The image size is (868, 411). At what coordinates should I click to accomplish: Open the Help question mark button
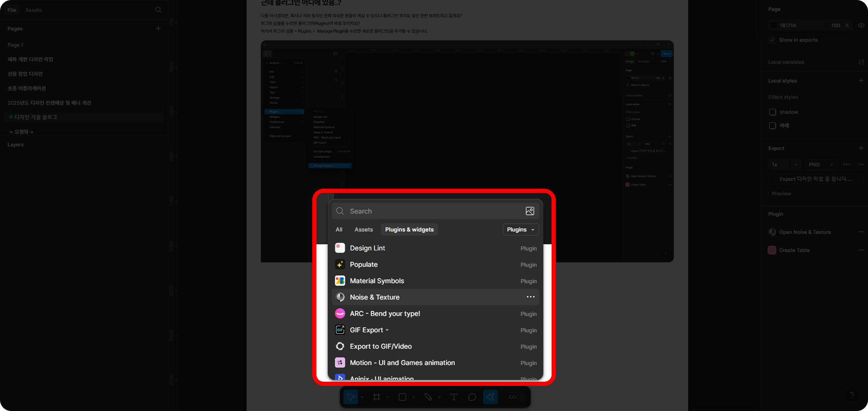coord(852,395)
